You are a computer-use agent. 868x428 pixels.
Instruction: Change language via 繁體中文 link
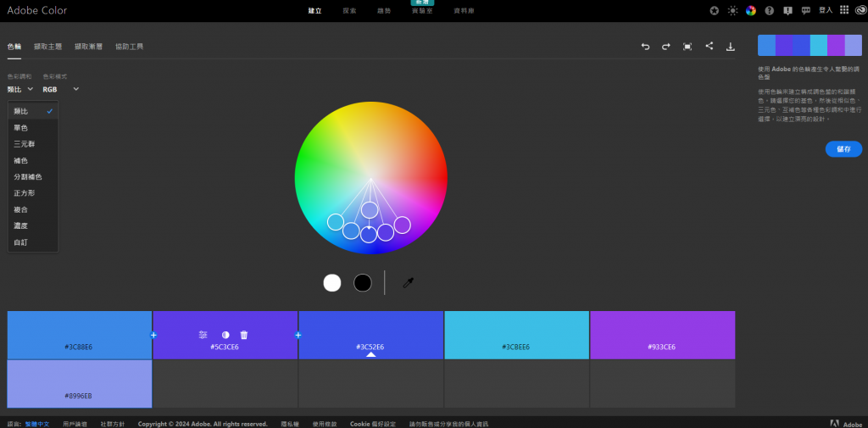[x=37, y=424]
